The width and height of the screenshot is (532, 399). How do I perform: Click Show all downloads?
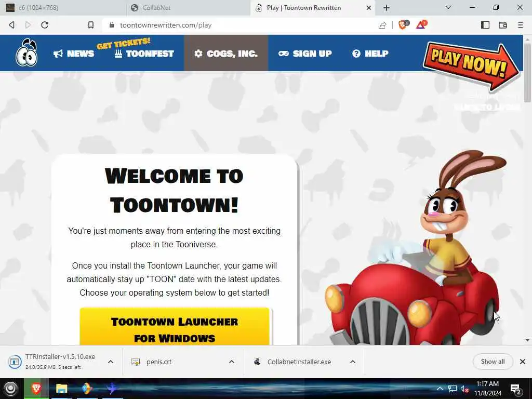493,362
